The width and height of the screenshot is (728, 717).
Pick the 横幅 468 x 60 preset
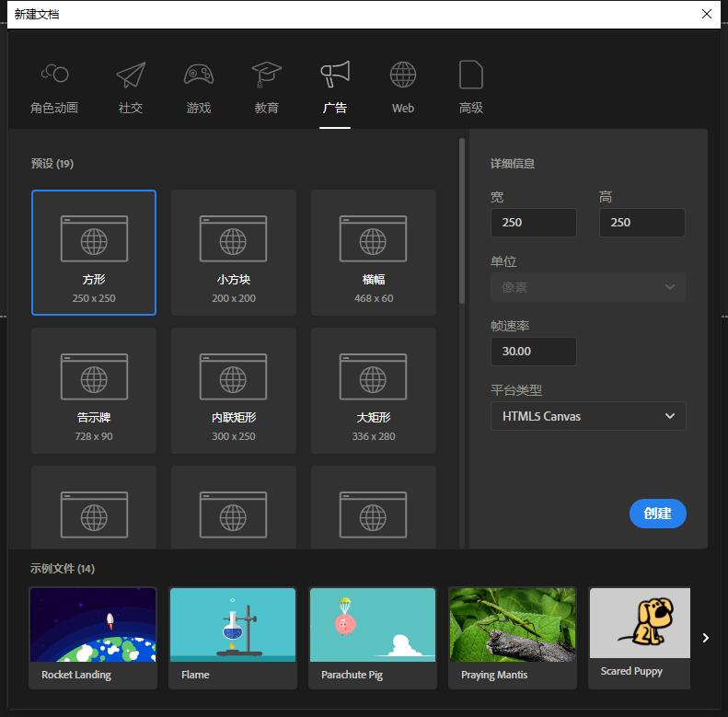pyautogui.click(x=374, y=252)
